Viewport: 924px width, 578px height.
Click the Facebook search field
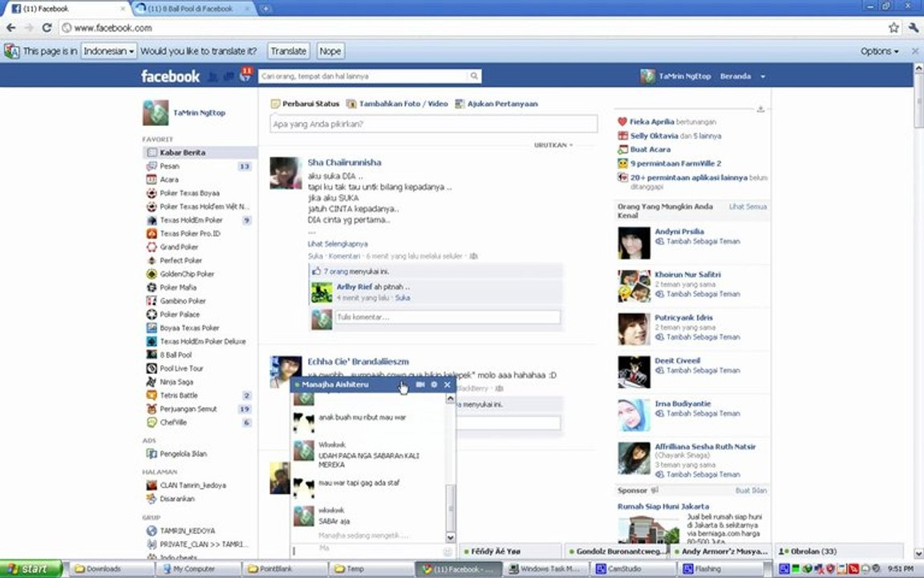(363, 76)
